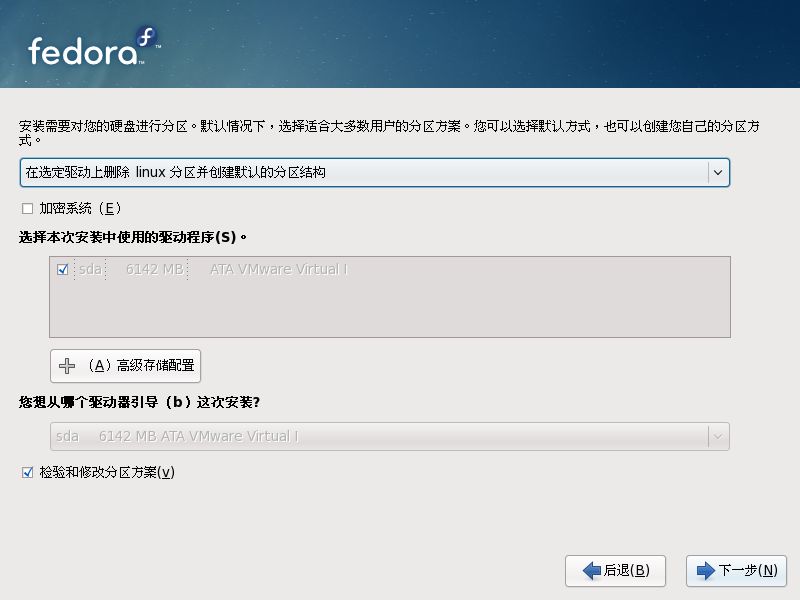Click the 您想从哪个驱动器引导 label

tap(139, 402)
